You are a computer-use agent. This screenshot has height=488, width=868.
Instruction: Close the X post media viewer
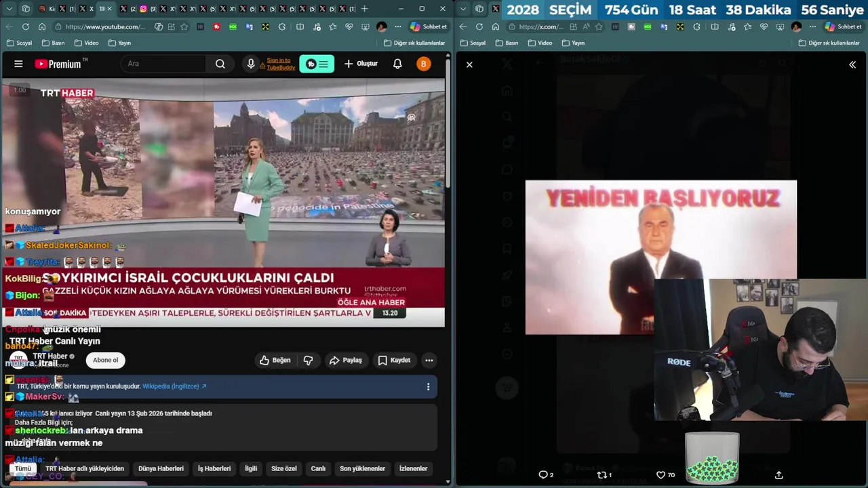[x=469, y=64]
